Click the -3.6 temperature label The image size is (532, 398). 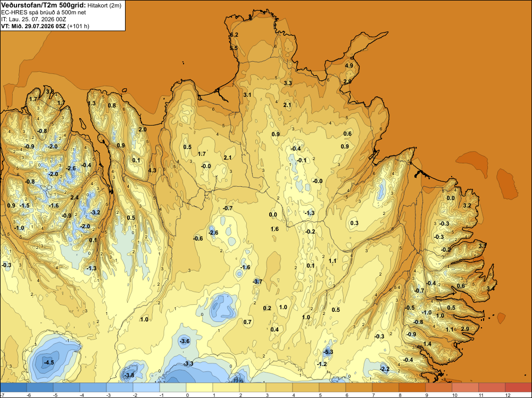185,341
